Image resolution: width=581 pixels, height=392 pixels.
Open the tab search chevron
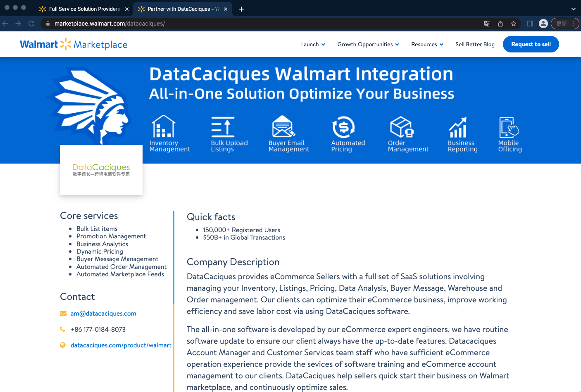tap(574, 9)
